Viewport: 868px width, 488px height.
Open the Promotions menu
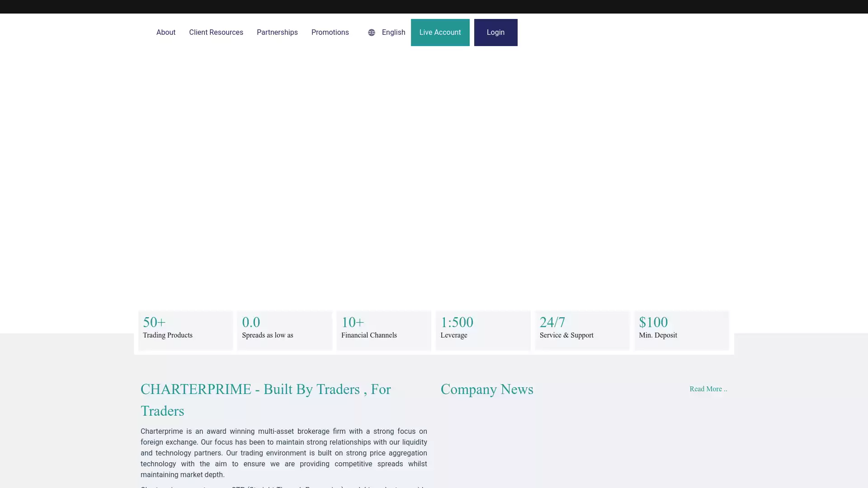[x=330, y=32]
